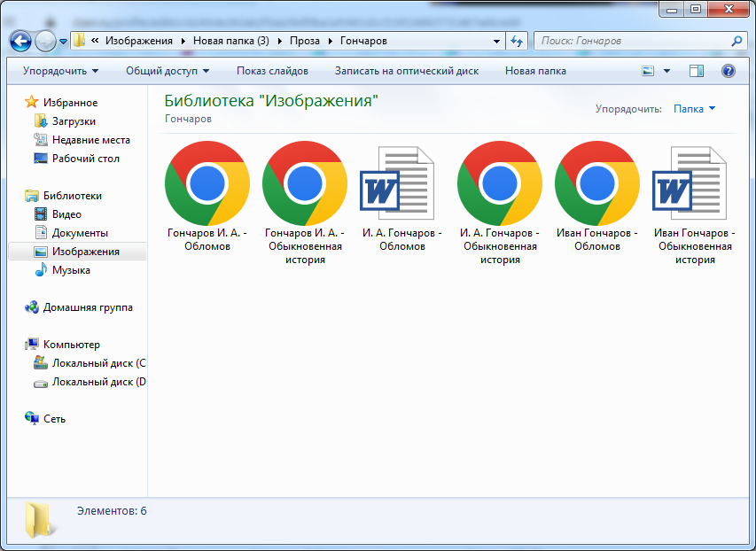The height and width of the screenshot is (551, 756).
Task: Open the Упорядочить toolbar menu
Action: coord(61,71)
